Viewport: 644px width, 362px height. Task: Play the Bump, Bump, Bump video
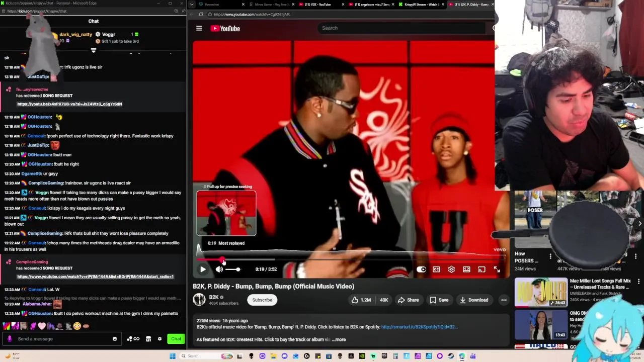pyautogui.click(x=203, y=269)
